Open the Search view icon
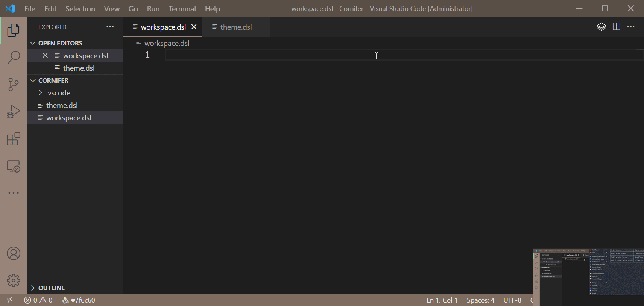This screenshot has height=306, width=644. 14,58
